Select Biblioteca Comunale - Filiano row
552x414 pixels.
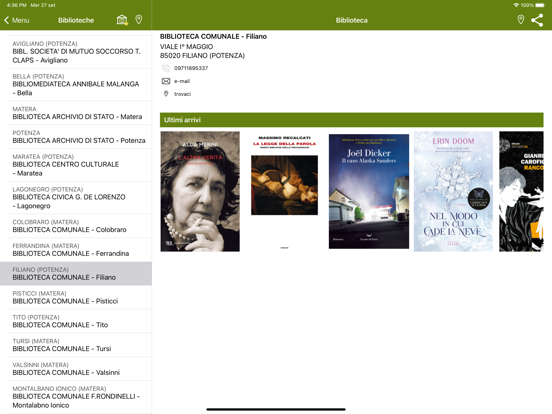pos(76,274)
